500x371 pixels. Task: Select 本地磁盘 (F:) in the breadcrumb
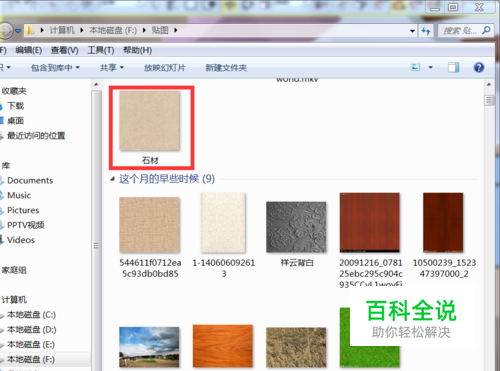[113, 31]
